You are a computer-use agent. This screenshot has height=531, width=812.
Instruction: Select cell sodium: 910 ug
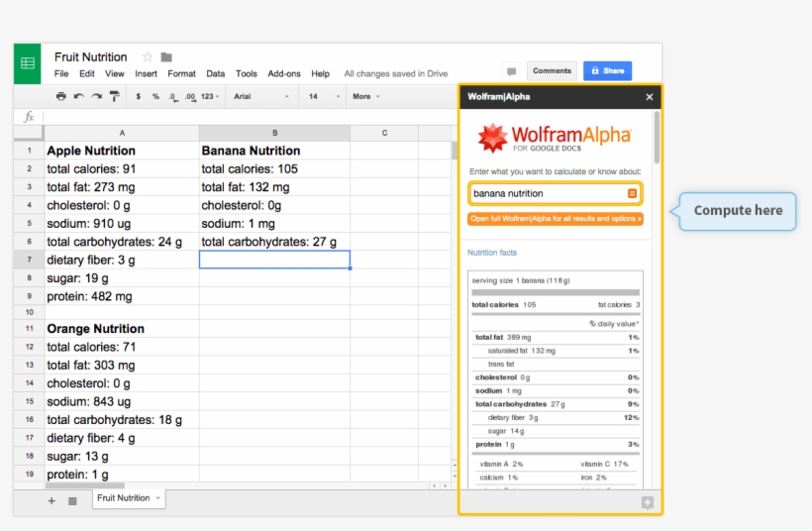point(122,223)
